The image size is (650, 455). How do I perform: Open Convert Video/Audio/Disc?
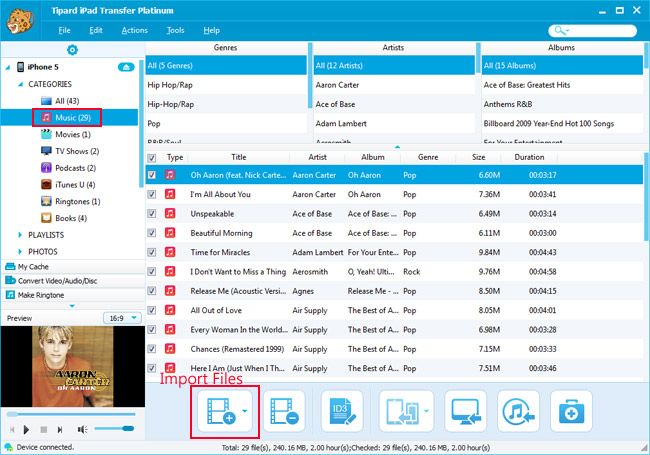tap(73, 281)
